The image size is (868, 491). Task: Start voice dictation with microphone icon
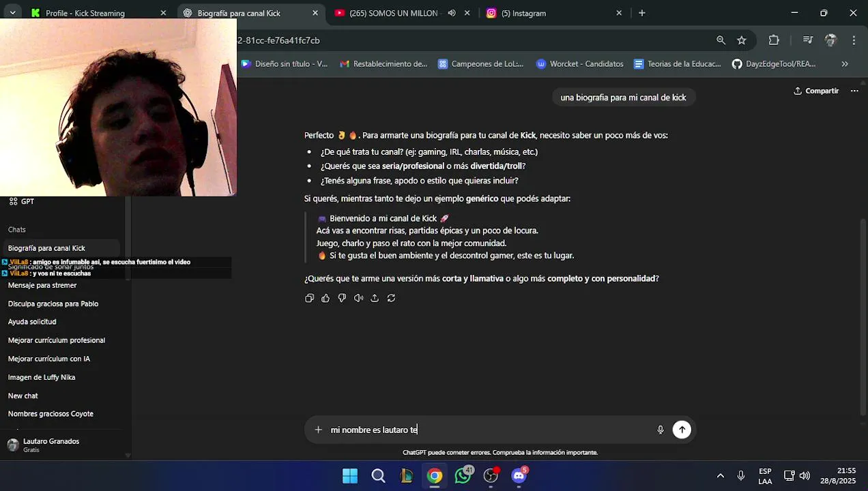661,430
